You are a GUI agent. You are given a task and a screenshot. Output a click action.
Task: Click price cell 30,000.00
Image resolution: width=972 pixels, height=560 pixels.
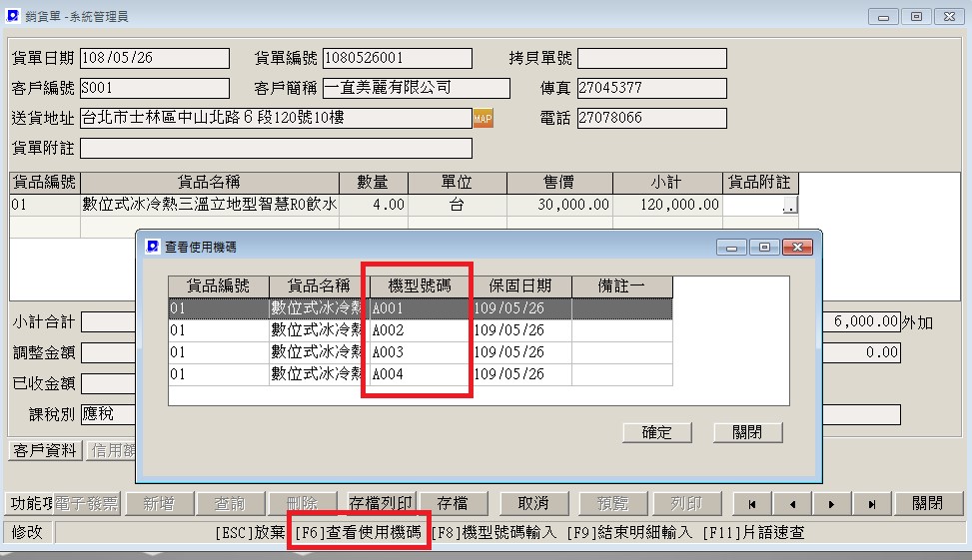click(559, 205)
